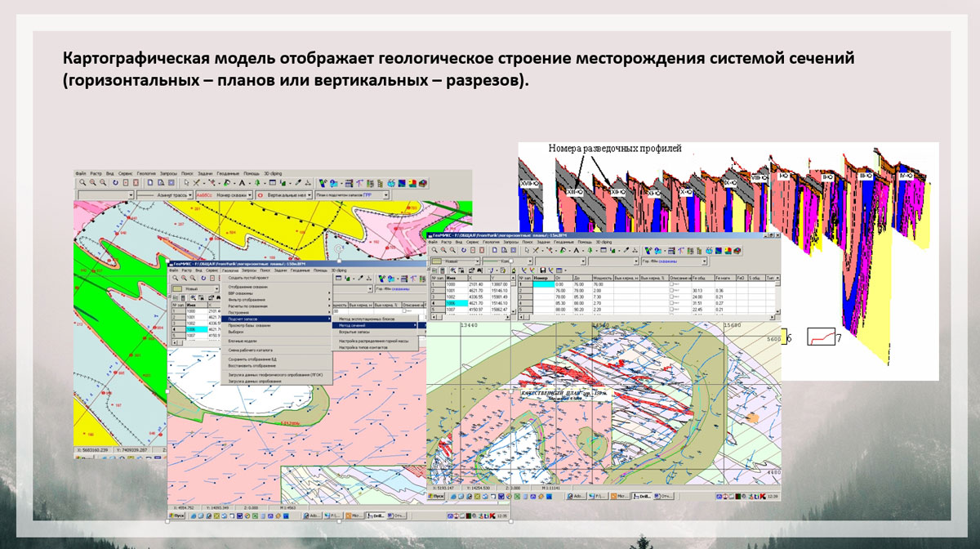Tick Описание checkbox in row with 31.51
980x549 pixels.
click(x=671, y=303)
